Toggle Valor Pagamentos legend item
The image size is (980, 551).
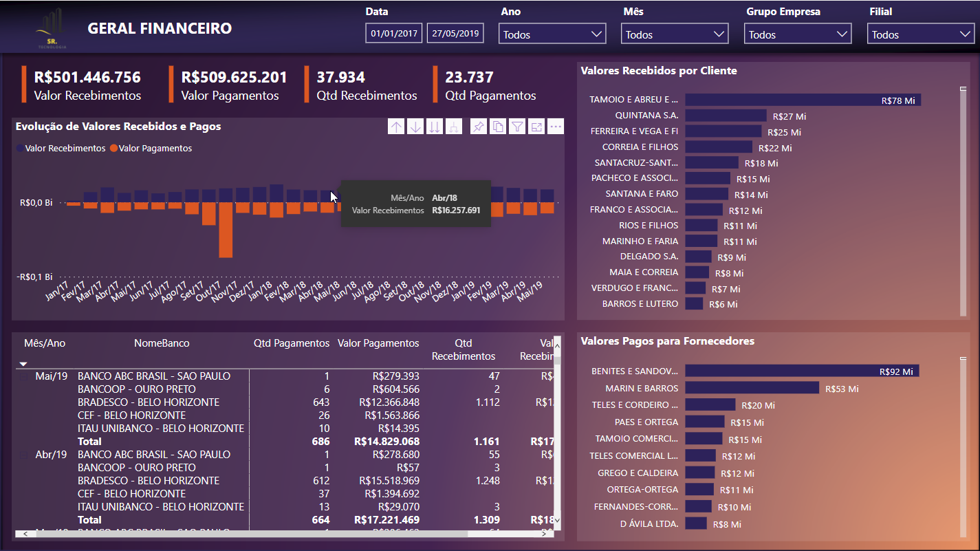pos(151,148)
